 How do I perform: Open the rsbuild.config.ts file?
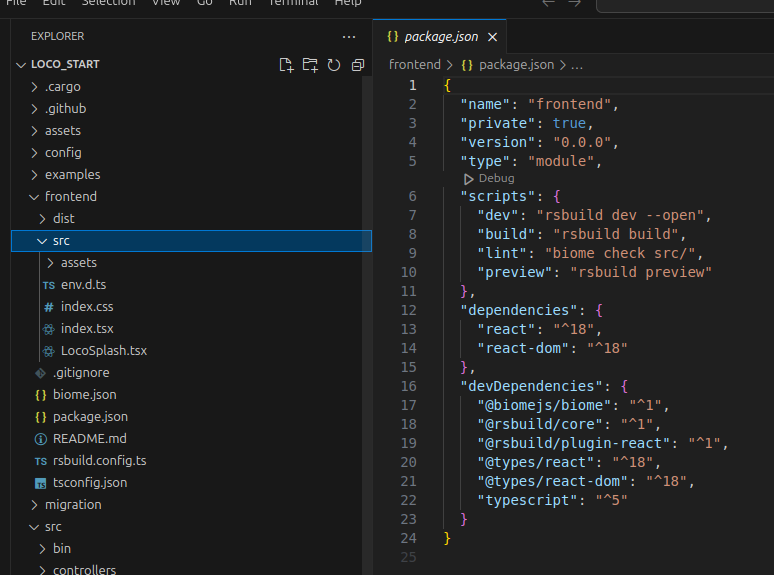tap(99, 461)
